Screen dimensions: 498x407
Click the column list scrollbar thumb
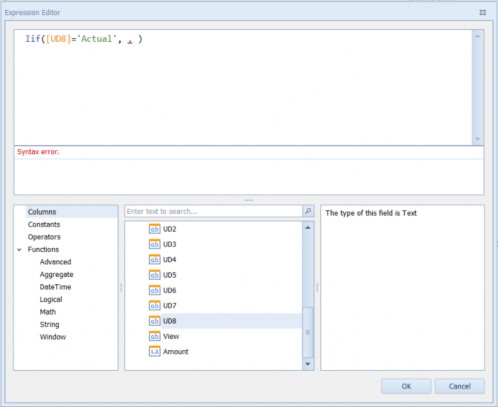click(308, 332)
